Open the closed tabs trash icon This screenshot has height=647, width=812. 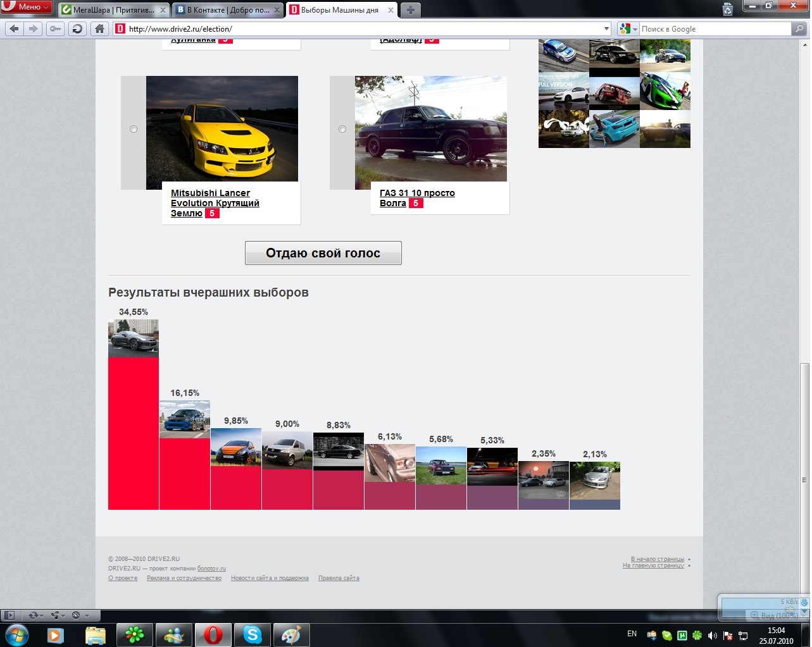728,9
